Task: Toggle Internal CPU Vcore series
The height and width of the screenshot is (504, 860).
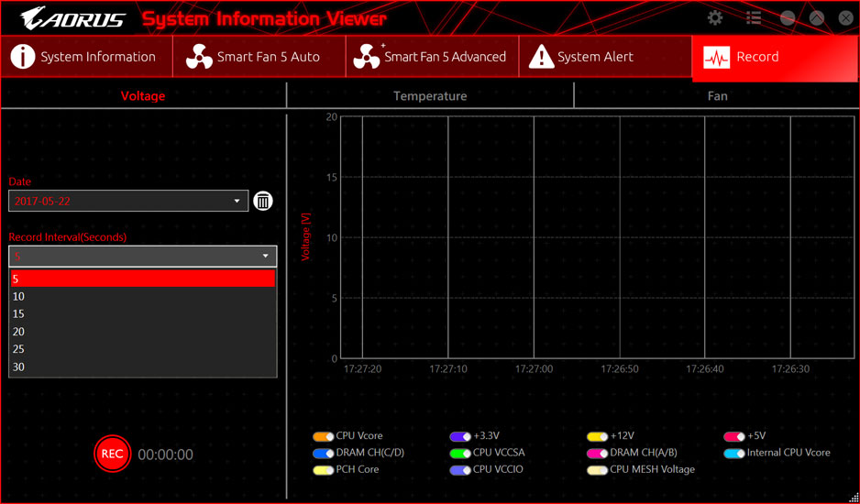Action: [x=733, y=454]
